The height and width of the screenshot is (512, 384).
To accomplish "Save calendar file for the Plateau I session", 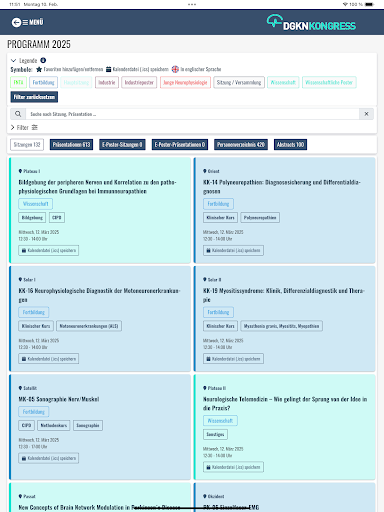I will pyautogui.click(x=49, y=250).
